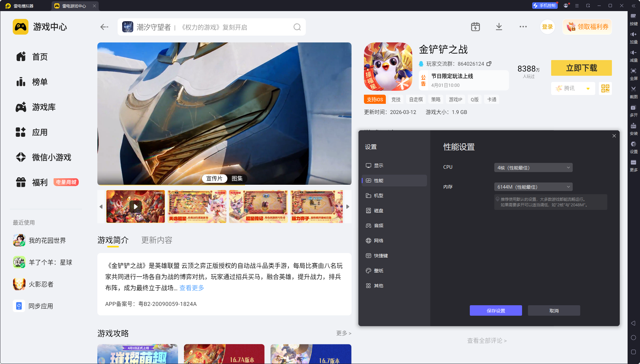Open the 游戏库 game library
The image size is (640, 364).
pos(43,107)
